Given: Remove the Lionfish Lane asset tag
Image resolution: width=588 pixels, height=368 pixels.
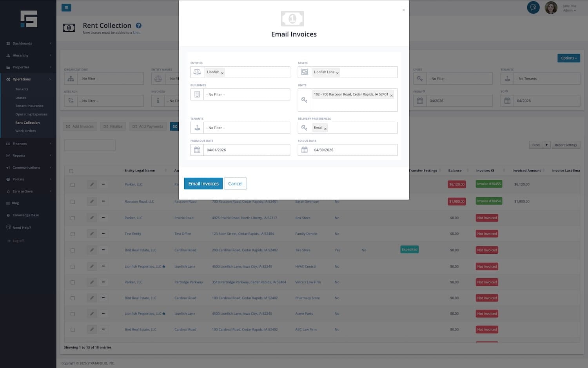Looking at the screenshot, I should [337, 73].
